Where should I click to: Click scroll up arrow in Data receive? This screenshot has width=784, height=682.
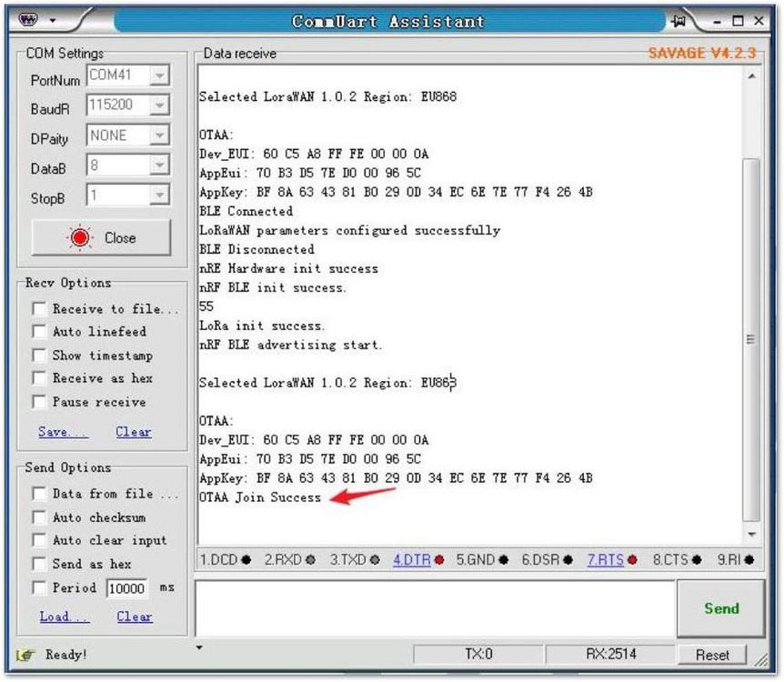tap(751, 76)
